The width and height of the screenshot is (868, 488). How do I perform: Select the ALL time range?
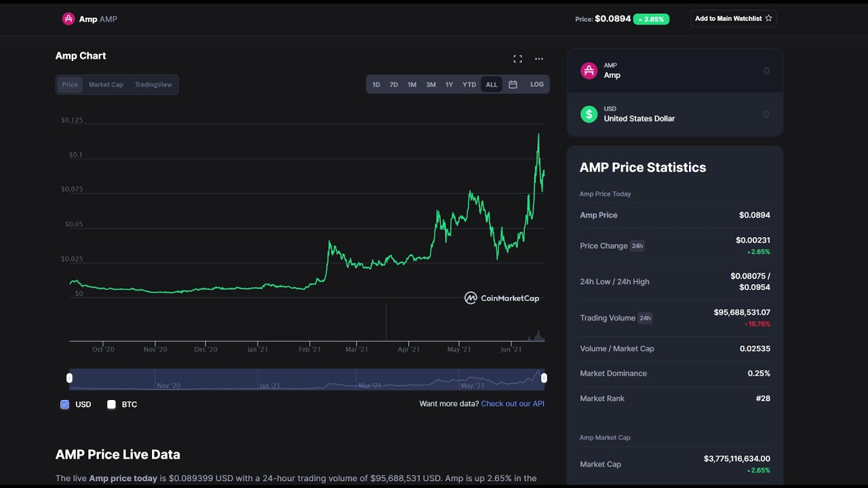492,85
